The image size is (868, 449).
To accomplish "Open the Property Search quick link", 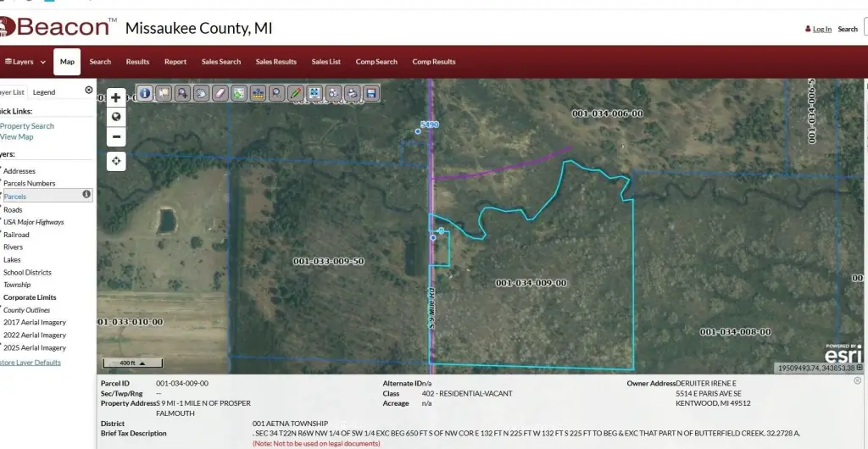I will coord(27,126).
